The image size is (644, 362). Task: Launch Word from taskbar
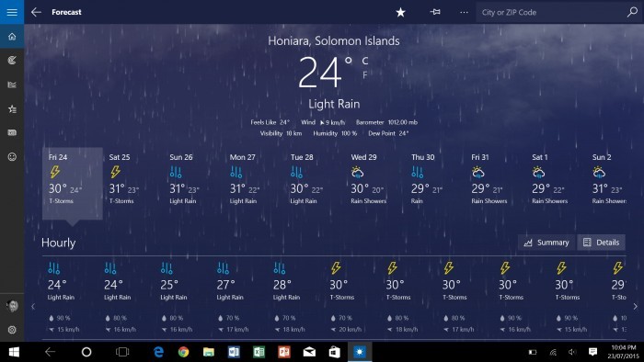234,352
